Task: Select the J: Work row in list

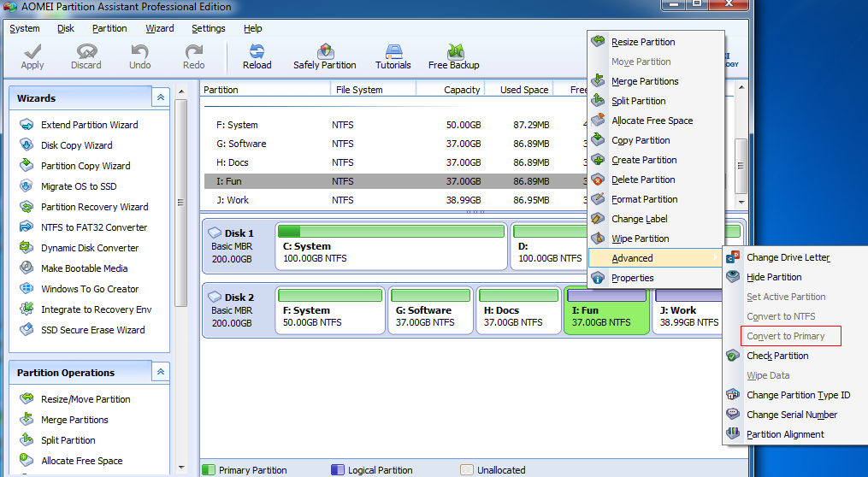Action: [x=395, y=200]
